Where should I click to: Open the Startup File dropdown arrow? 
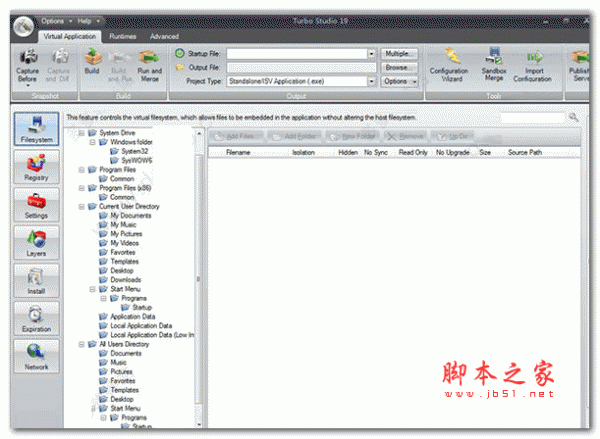(x=371, y=54)
